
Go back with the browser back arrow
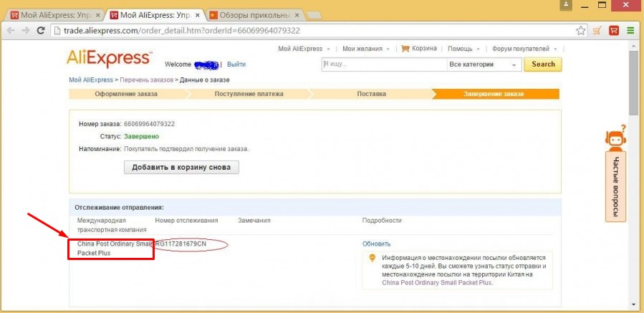(x=11, y=30)
